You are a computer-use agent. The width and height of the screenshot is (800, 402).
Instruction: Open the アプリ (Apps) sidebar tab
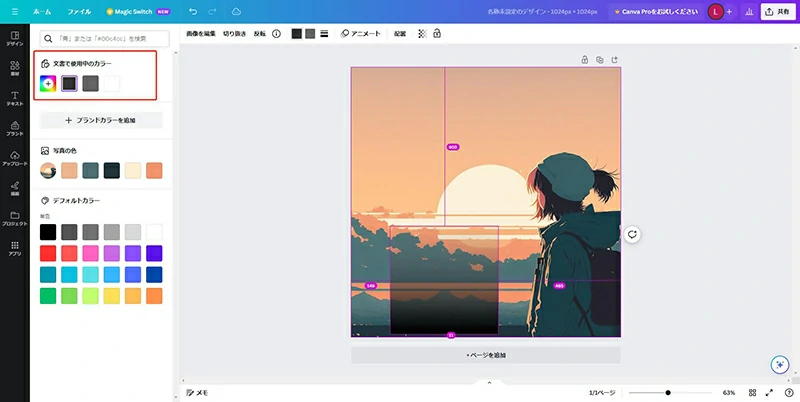[x=15, y=248]
